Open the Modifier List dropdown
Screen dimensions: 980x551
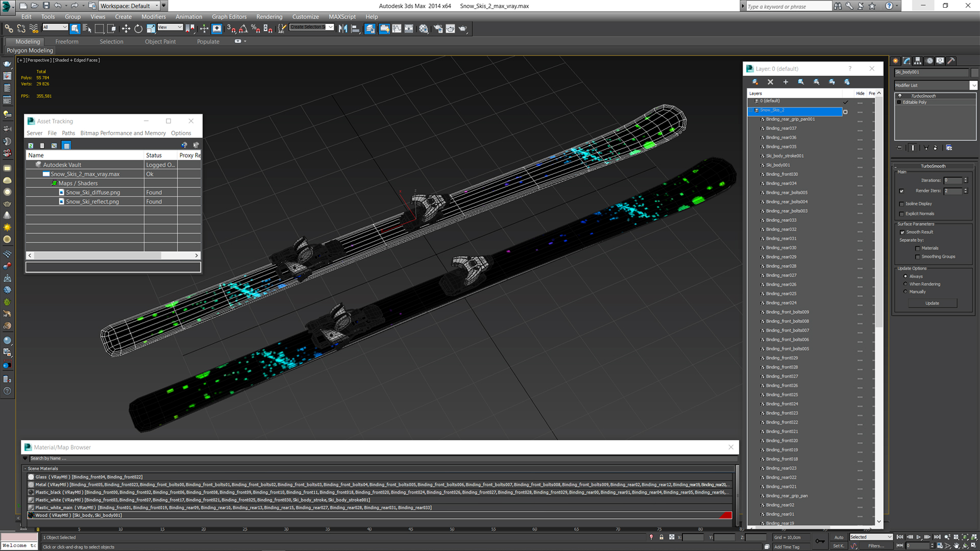pyautogui.click(x=973, y=85)
